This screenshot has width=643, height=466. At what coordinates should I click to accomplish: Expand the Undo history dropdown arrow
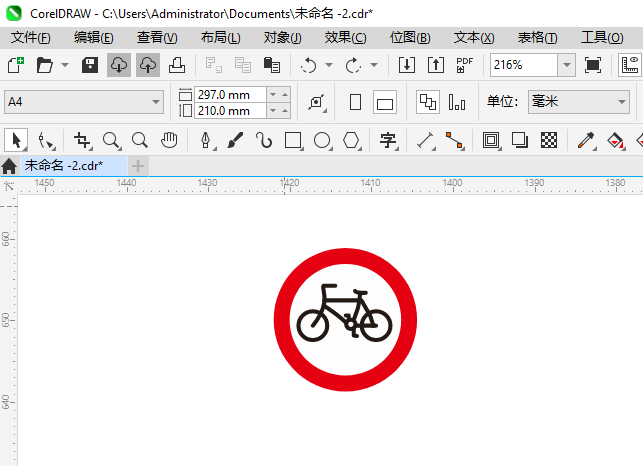[x=329, y=65]
